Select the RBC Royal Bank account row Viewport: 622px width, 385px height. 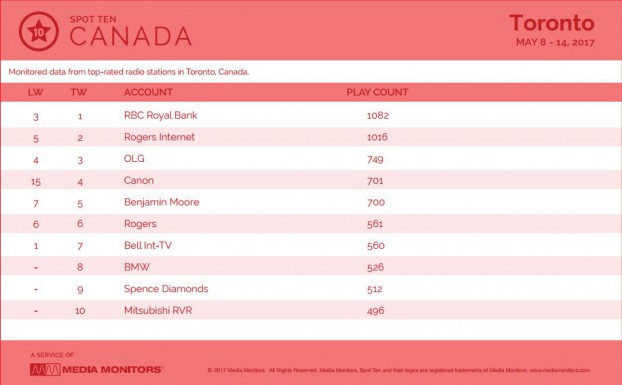point(311,115)
